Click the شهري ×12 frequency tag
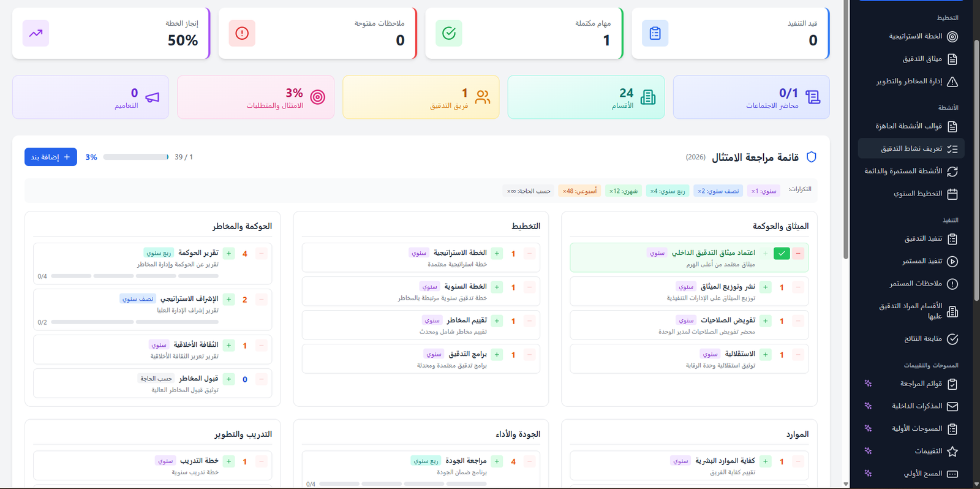This screenshot has height=489, width=980. (623, 191)
